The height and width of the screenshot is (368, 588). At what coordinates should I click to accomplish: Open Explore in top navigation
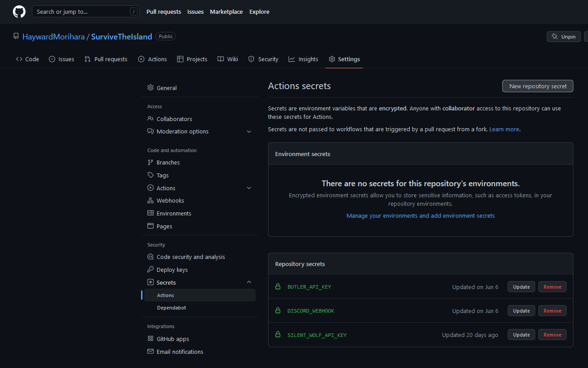(259, 12)
